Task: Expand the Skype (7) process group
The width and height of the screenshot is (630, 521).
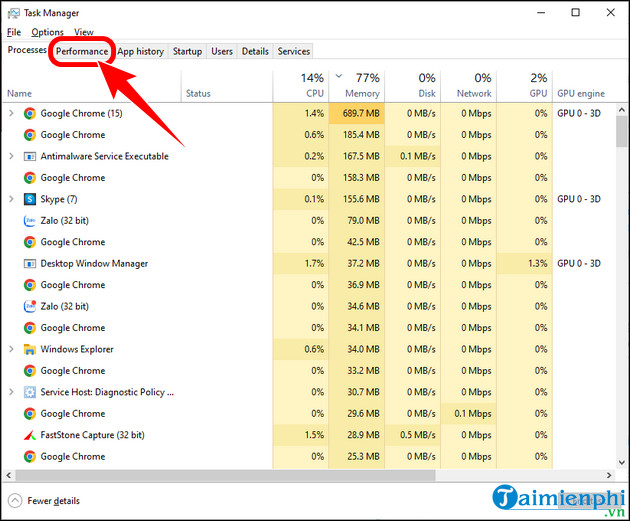Action: click(11, 199)
